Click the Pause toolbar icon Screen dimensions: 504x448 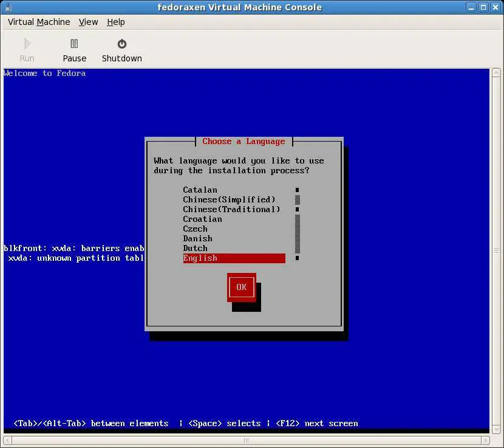point(74,44)
